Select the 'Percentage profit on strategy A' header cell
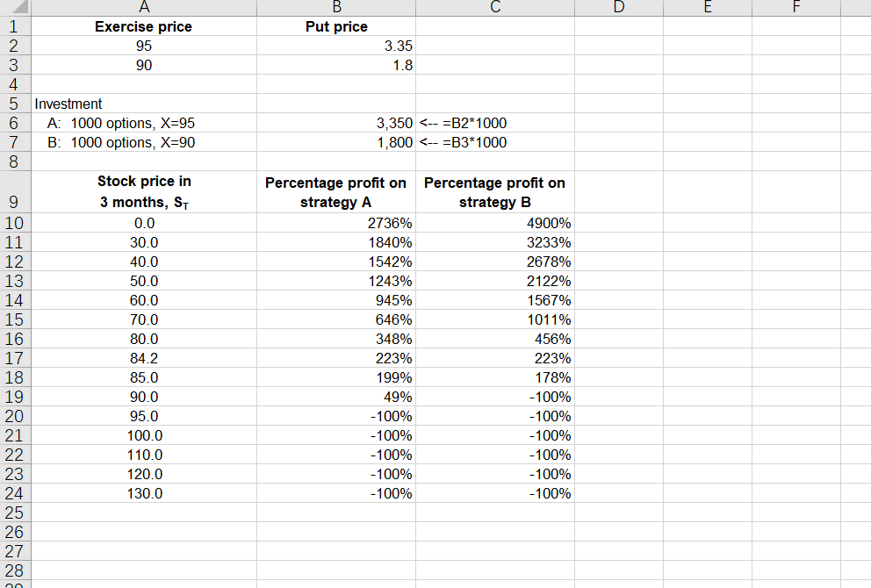This screenshot has width=871, height=588. pos(335,191)
